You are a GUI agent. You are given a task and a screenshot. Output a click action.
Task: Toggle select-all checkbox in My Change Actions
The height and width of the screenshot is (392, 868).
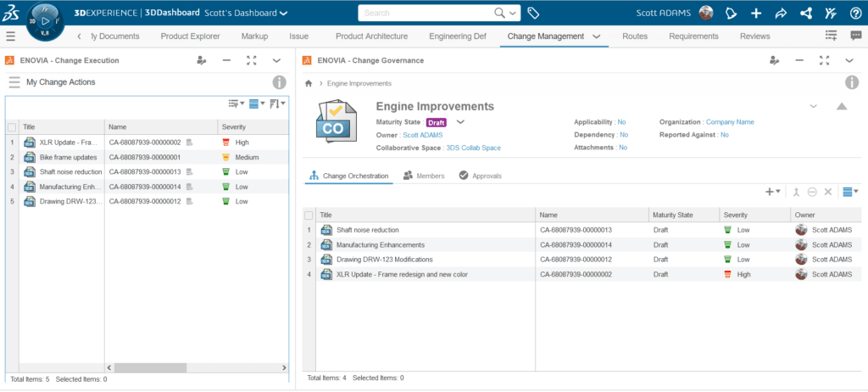click(12, 127)
